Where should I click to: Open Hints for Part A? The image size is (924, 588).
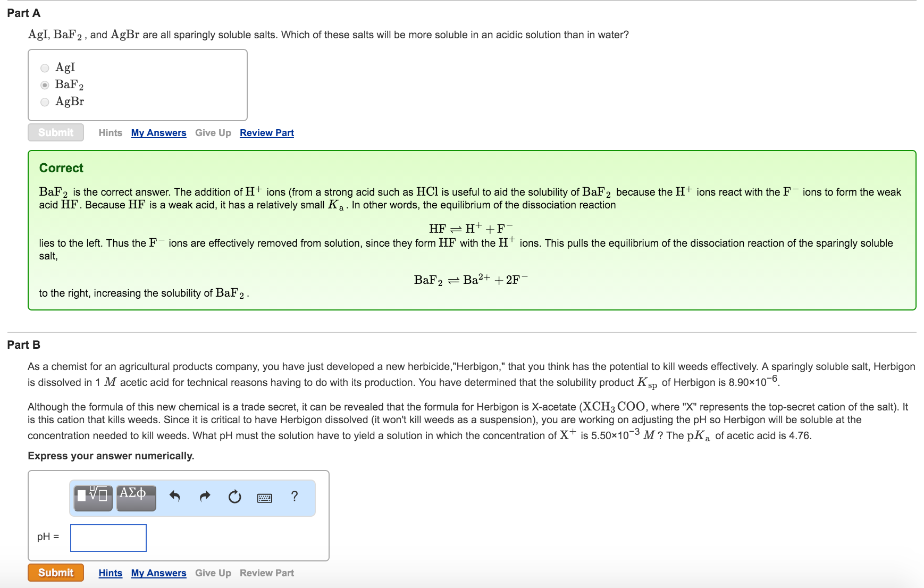coord(111,132)
